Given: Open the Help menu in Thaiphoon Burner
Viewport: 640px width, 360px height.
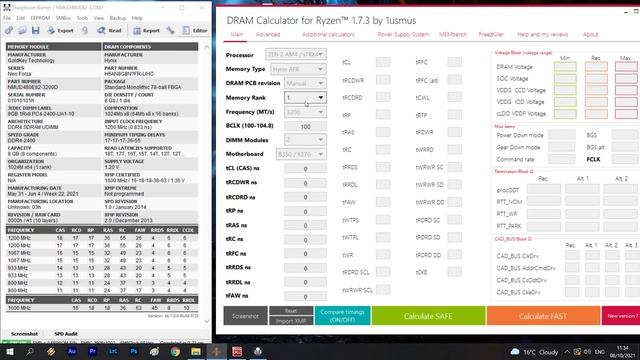Looking at the screenshot, I should pyautogui.click(x=137, y=18).
